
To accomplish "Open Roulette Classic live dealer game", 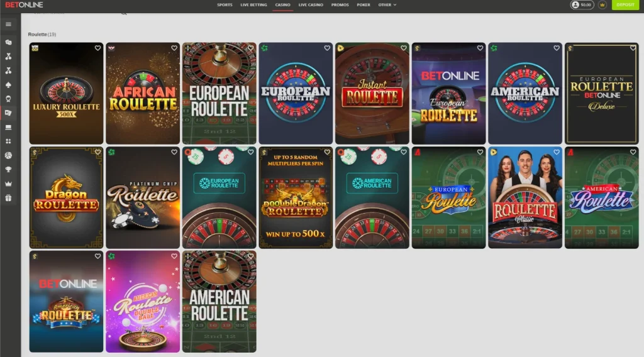I will point(525,198).
